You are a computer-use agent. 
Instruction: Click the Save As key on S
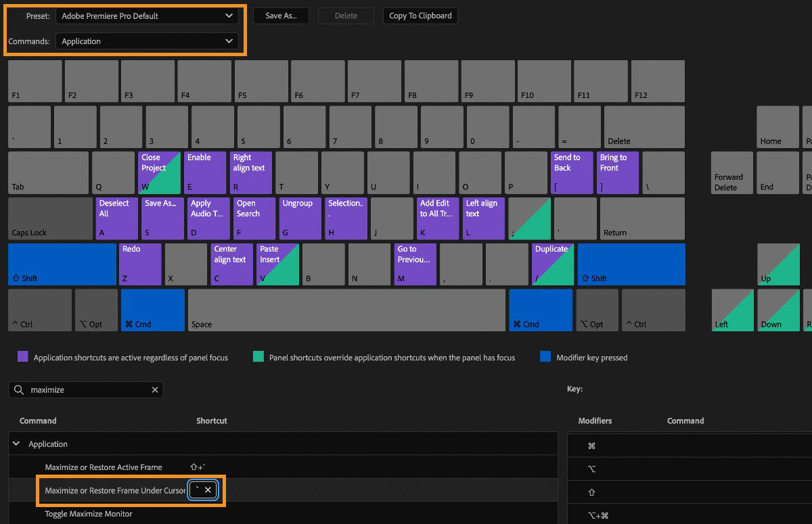(162, 218)
